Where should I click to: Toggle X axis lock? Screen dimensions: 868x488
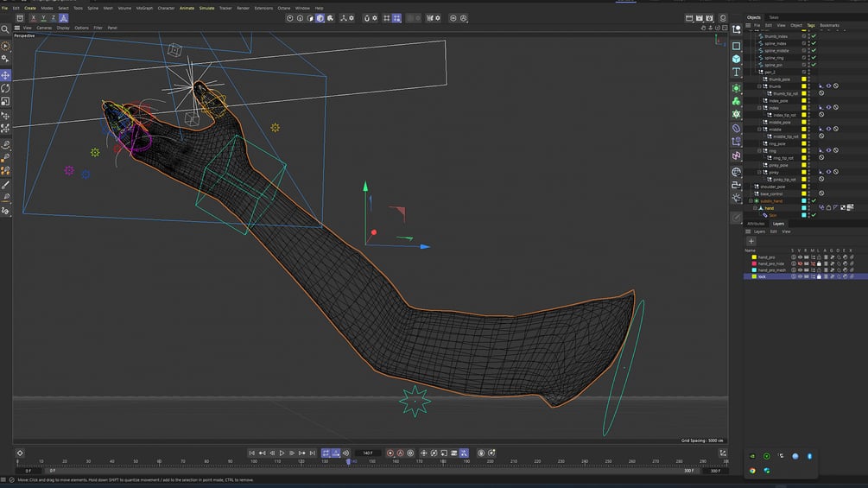(33, 17)
